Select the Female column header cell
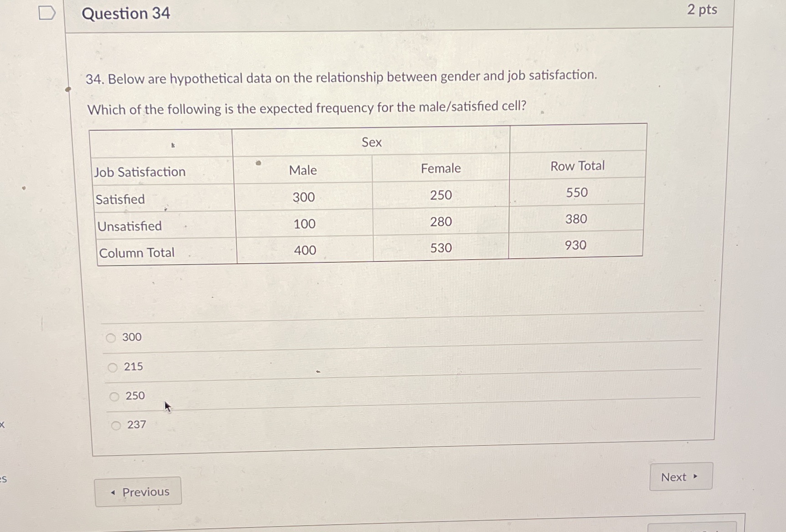 pyautogui.click(x=439, y=169)
